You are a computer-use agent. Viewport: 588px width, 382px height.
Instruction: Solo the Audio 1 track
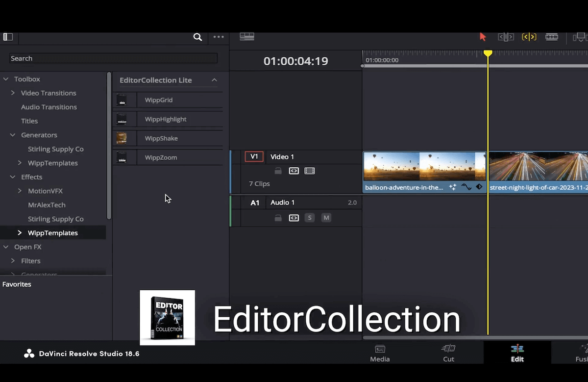coord(309,218)
